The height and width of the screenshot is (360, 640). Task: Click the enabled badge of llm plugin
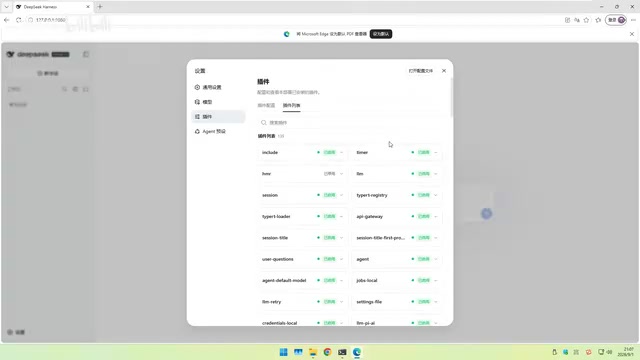click(424, 174)
